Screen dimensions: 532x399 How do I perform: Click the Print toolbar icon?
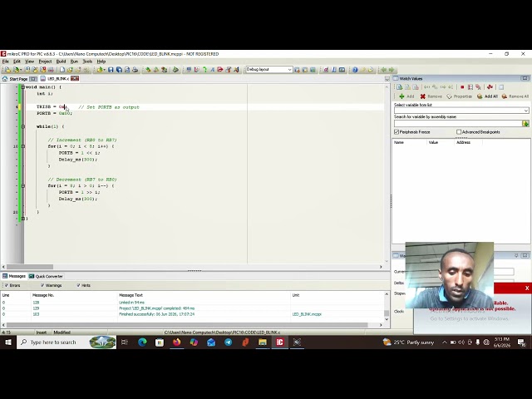(x=135, y=70)
